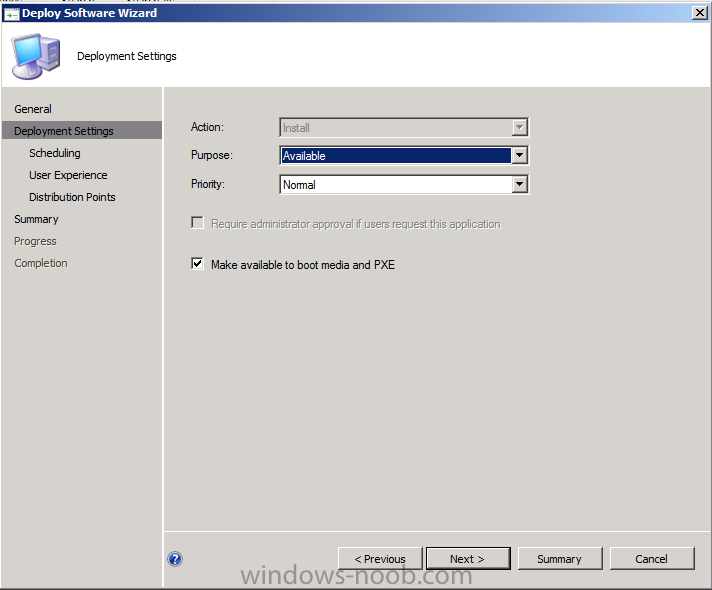The image size is (712, 590).
Task: Open the Purpose dropdown arrow
Action: tap(518, 156)
